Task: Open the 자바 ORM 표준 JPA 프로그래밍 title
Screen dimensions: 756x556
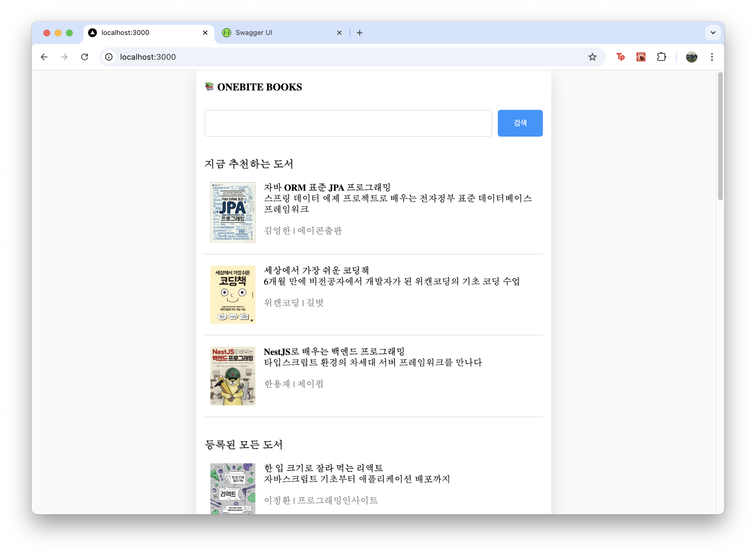Action: click(327, 187)
